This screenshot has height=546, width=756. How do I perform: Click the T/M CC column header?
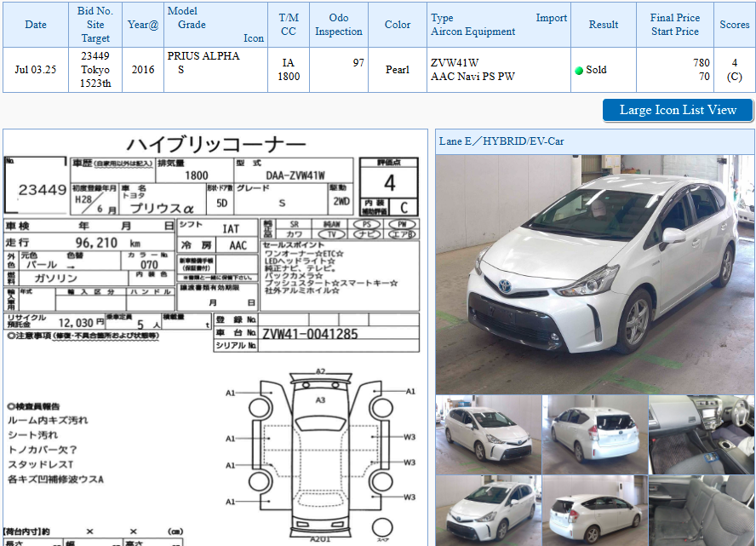pyautogui.click(x=289, y=25)
